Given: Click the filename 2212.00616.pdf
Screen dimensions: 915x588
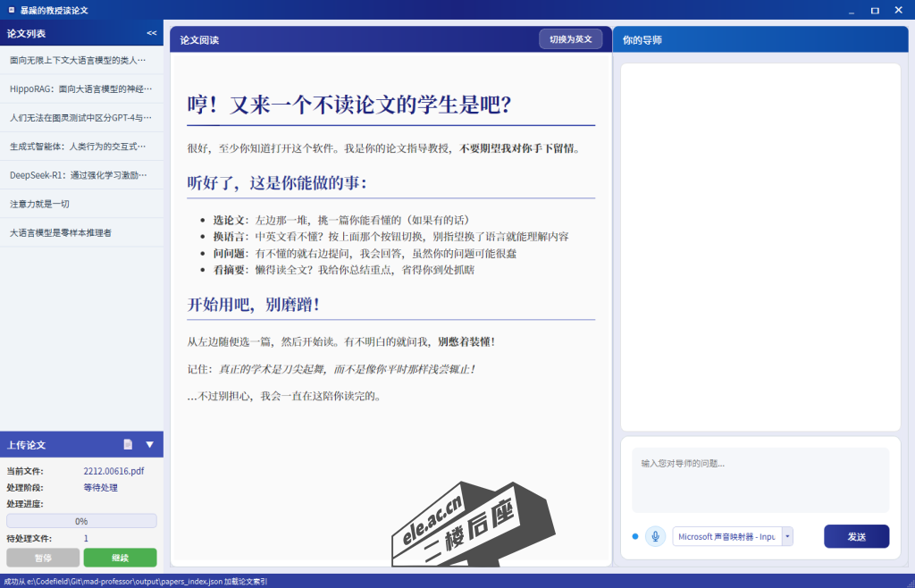Looking at the screenshot, I should pyautogui.click(x=113, y=471).
